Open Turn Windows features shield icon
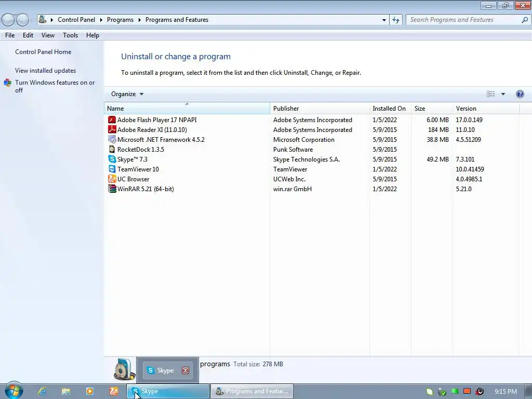Screen dimensions: 532x399 (x=7, y=83)
